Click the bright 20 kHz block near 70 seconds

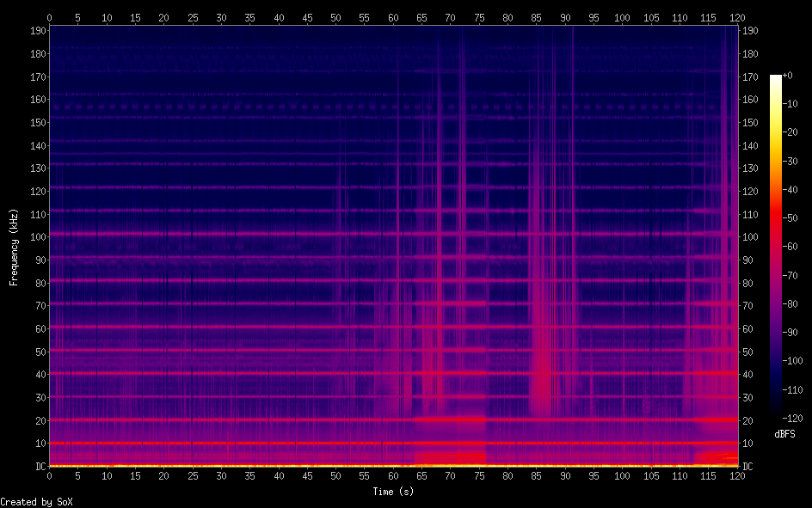tap(450, 419)
